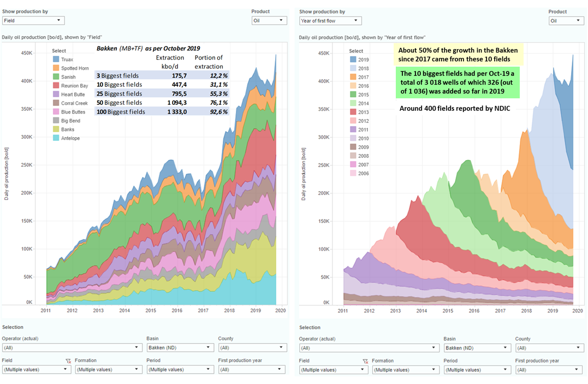
Task: Click the Antelope legend color square
Action: click(56, 138)
